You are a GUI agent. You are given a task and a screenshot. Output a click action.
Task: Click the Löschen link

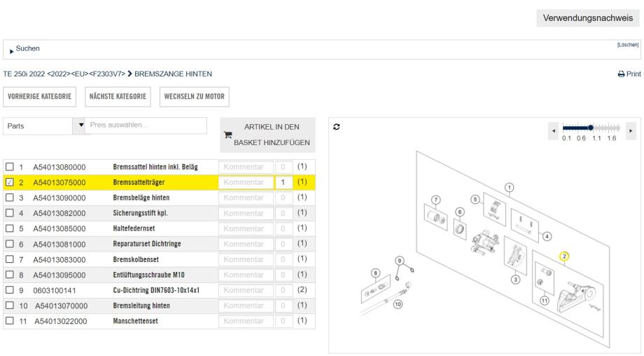[628, 44]
